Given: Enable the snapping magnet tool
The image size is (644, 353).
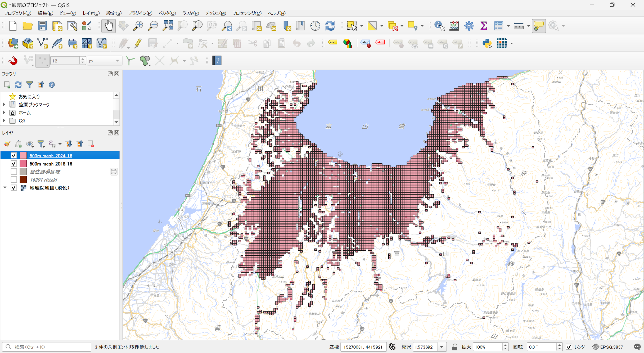Looking at the screenshot, I should tap(13, 61).
